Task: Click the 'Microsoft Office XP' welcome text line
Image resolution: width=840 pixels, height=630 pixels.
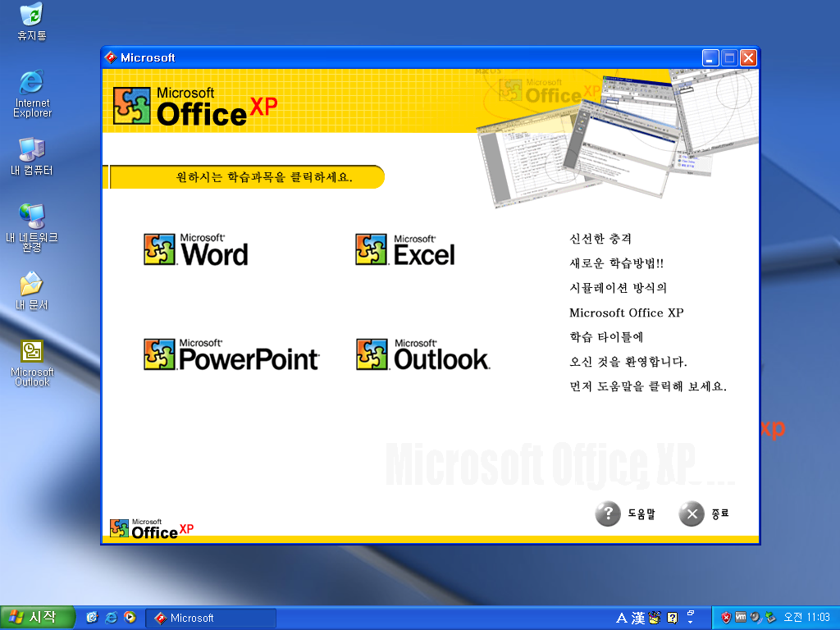Action: click(626, 313)
